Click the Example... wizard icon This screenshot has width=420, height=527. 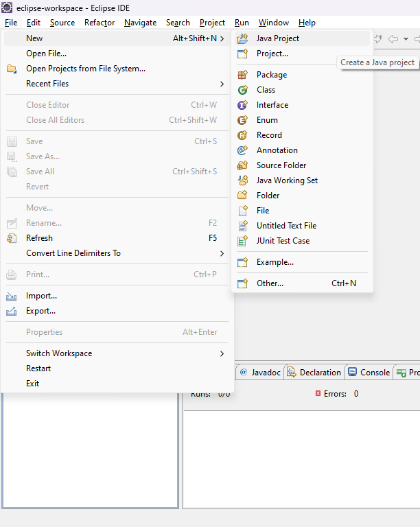pyautogui.click(x=242, y=262)
